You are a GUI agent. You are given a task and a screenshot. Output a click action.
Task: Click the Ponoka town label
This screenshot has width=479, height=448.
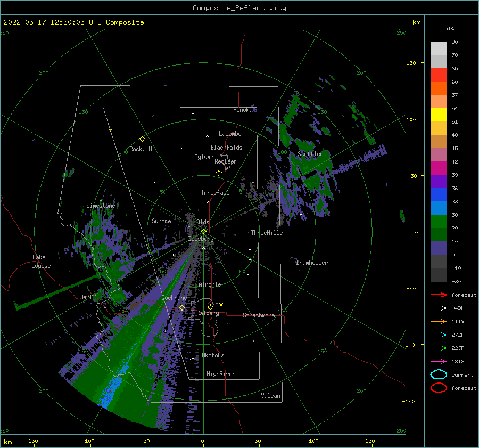click(x=243, y=110)
